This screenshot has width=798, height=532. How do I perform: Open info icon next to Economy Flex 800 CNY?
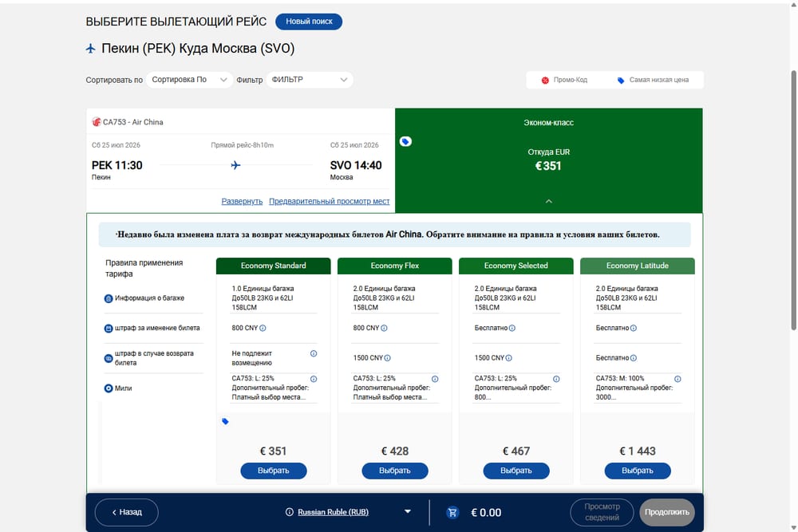point(385,328)
